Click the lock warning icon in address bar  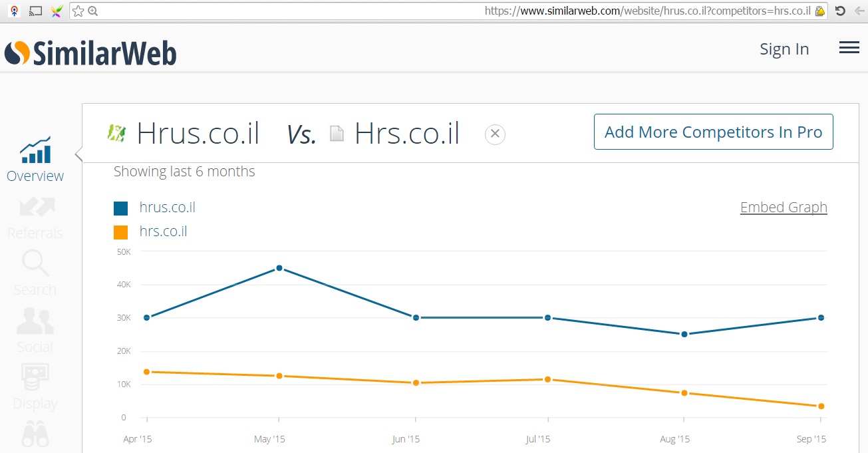[820, 11]
